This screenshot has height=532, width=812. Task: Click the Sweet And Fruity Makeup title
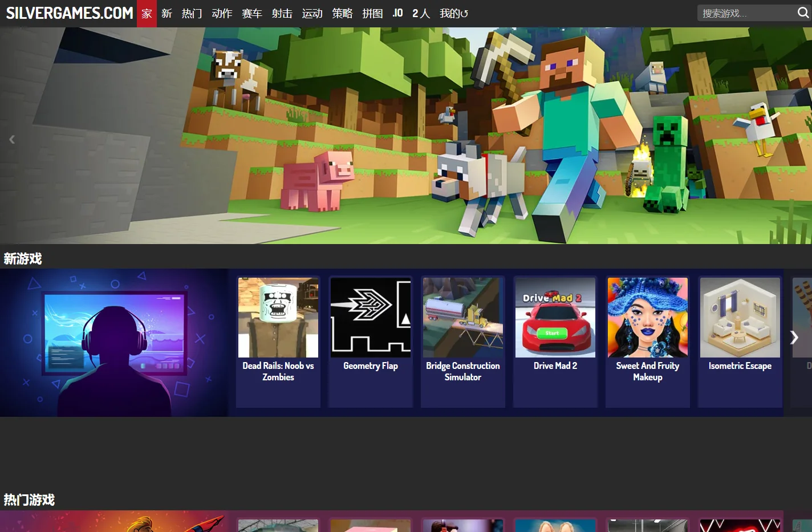pos(648,371)
